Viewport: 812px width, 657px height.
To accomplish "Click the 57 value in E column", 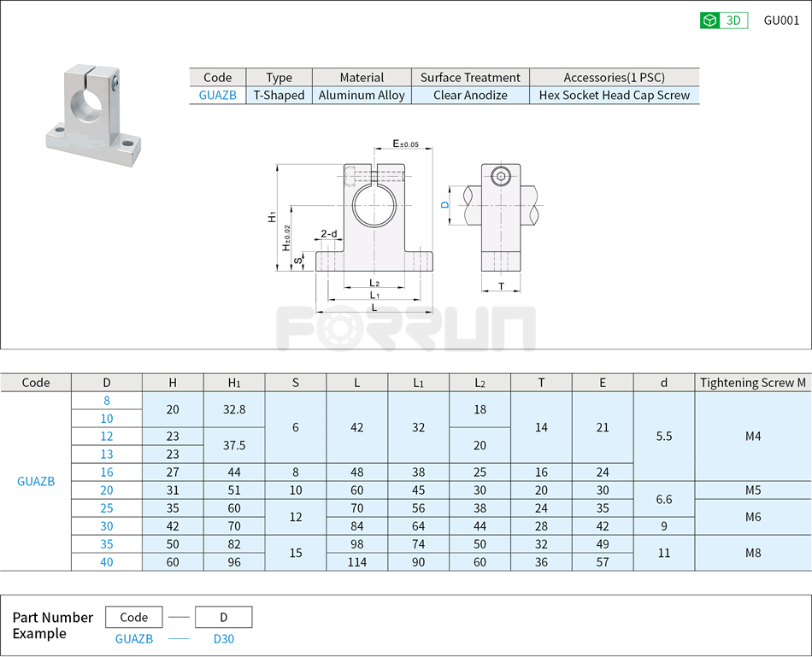I will 603,561.
